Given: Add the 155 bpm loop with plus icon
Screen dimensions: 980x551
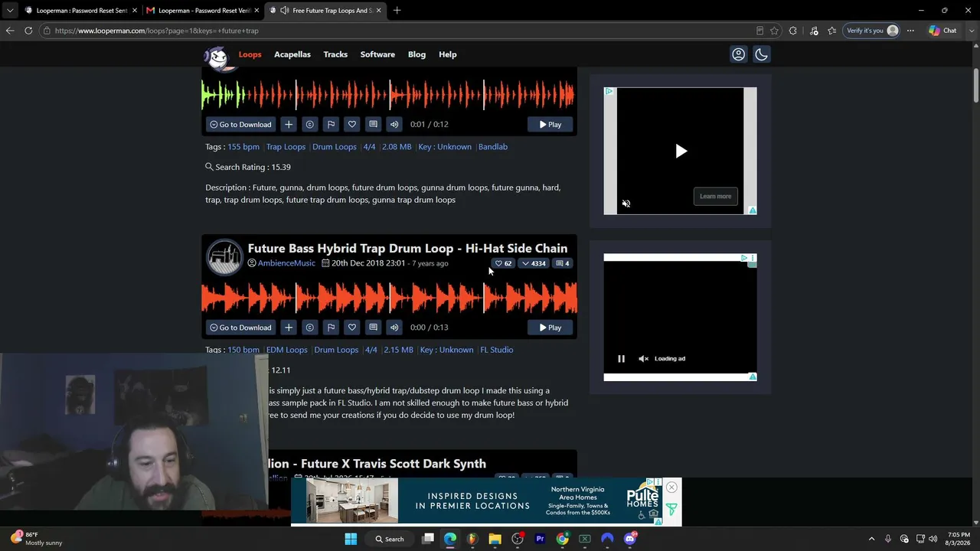Looking at the screenshot, I should coord(289,124).
